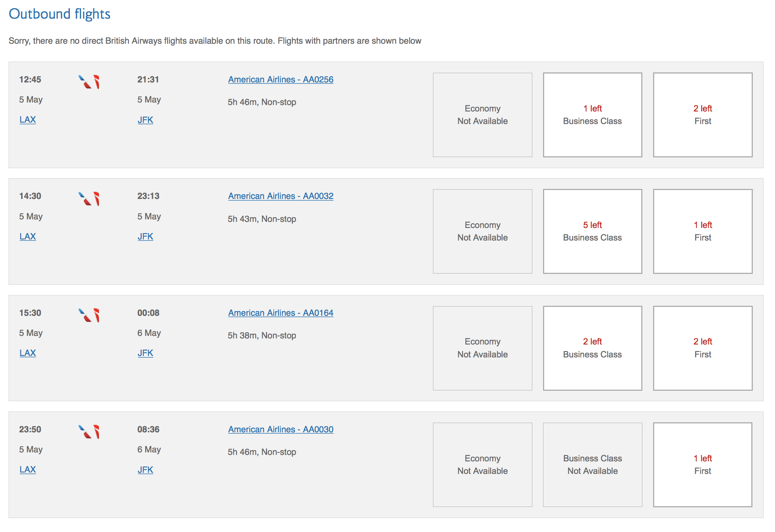Click American Airlines logo on AA0164 flight
Image resolution: width=775 pixels, height=532 pixels.
89,315
